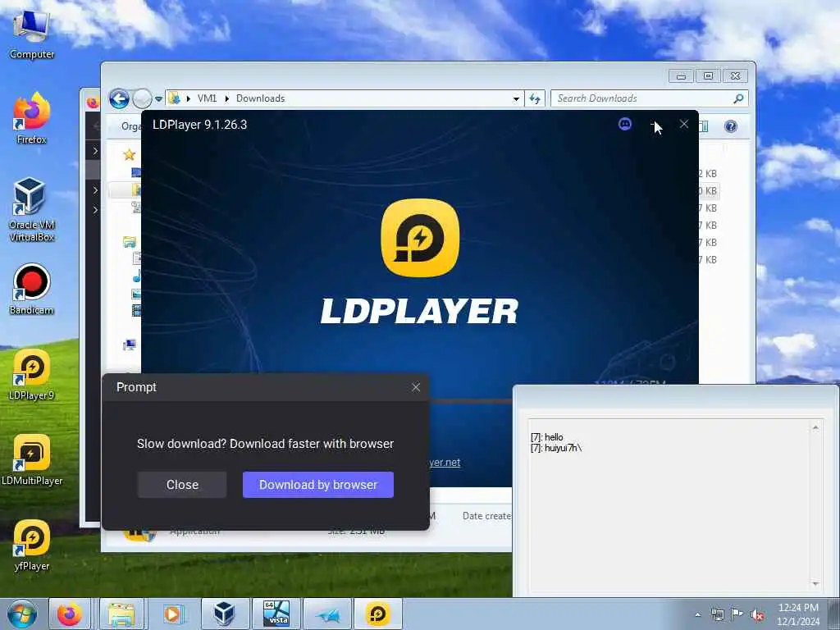Image resolution: width=840 pixels, height=630 pixels.
Task: Switch to LDPlayer installer on the taskbar
Action: pos(378,614)
